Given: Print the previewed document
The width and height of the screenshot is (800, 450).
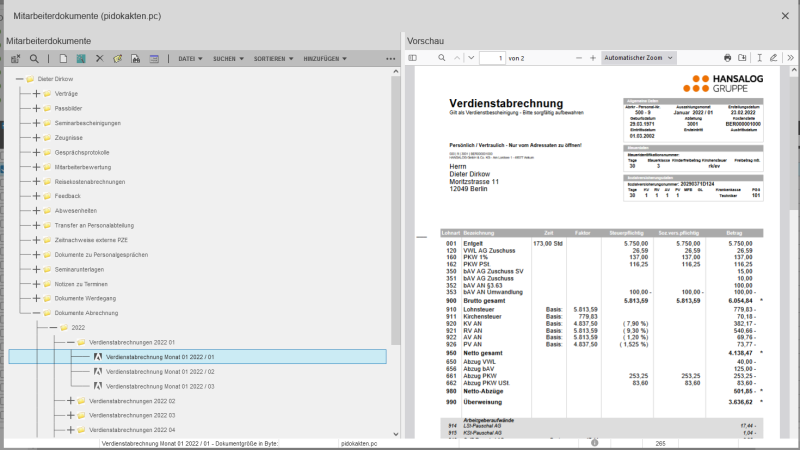Looking at the screenshot, I should pos(728,58).
